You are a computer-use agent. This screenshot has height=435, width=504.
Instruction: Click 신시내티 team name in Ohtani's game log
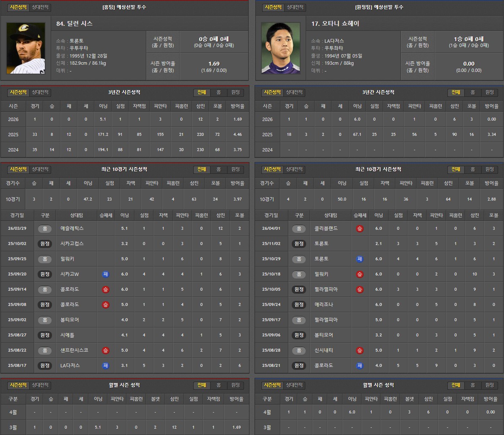point(324,350)
